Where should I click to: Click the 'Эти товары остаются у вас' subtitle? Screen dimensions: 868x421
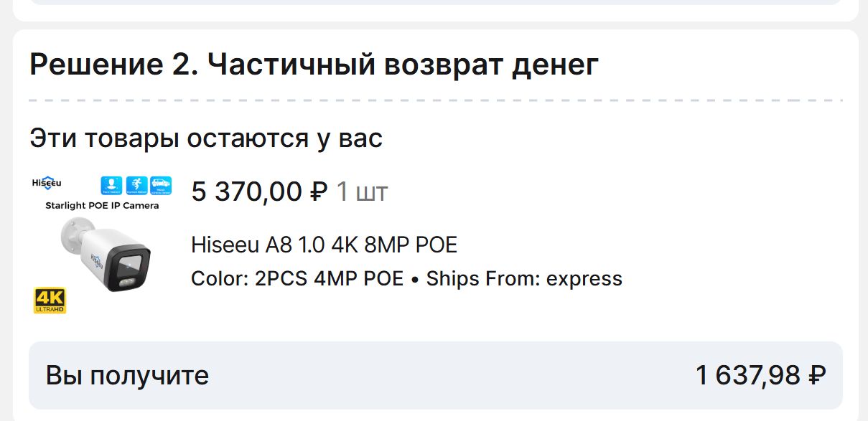point(206,138)
